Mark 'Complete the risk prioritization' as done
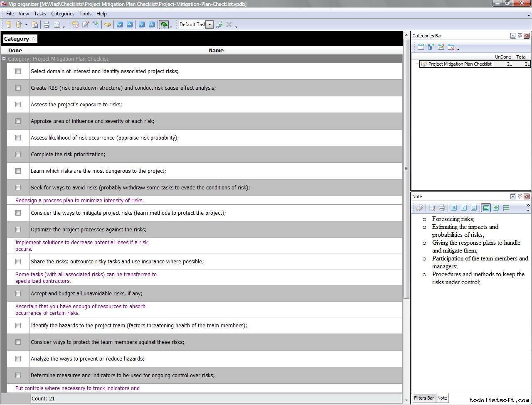532x405 pixels. tap(18, 155)
